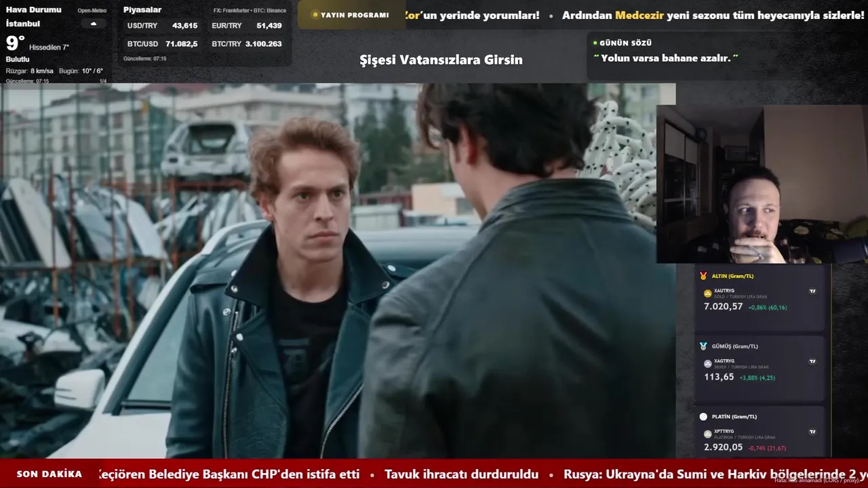
Task: Select the BTC/TRY 3.100.263 rate cell
Action: [x=247, y=44]
